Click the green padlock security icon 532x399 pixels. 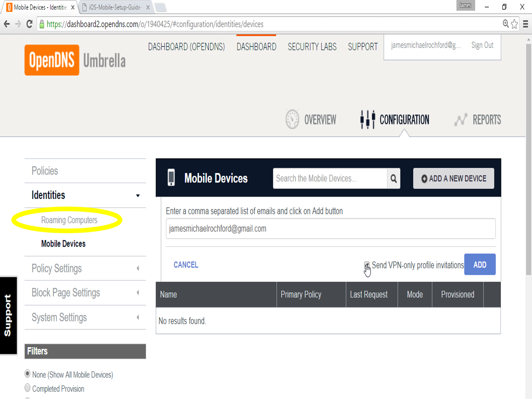click(42, 24)
